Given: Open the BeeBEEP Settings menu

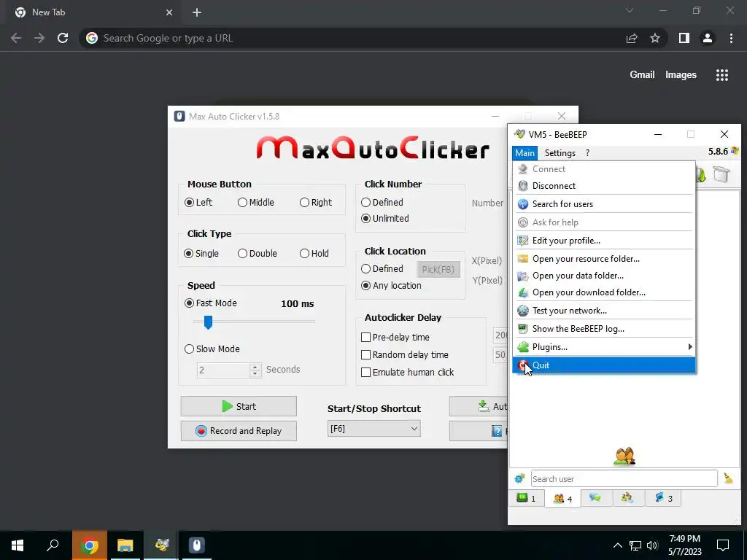Looking at the screenshot, I should (x=560, y=153).
